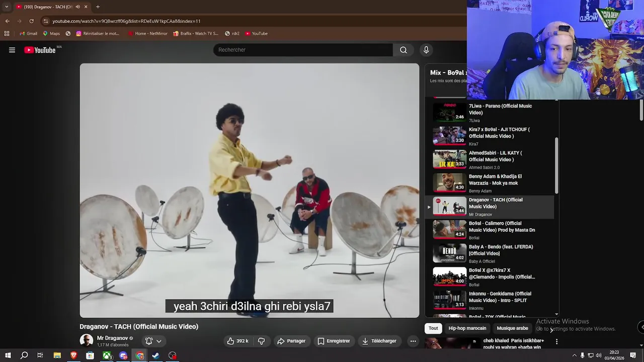The height and width of the screenshot is (362, 644).
Task: Open the YouTube hamburger guide menu
Action: [12, 50]
